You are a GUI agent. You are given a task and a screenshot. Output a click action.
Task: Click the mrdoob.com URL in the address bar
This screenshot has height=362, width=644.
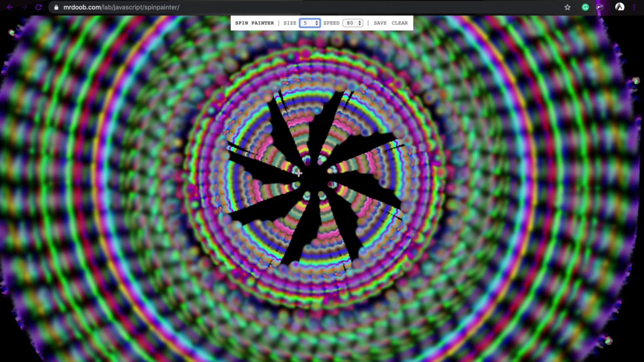tap(121, 7)
